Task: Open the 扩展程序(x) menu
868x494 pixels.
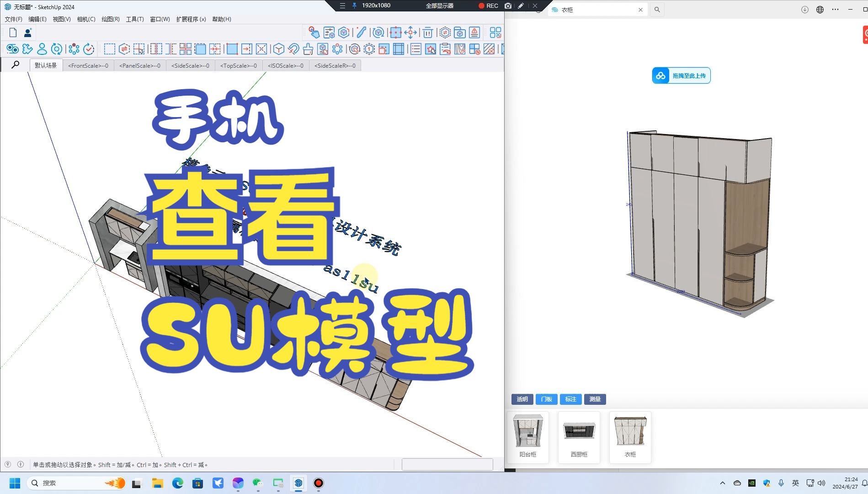Action: click(191, 19)
